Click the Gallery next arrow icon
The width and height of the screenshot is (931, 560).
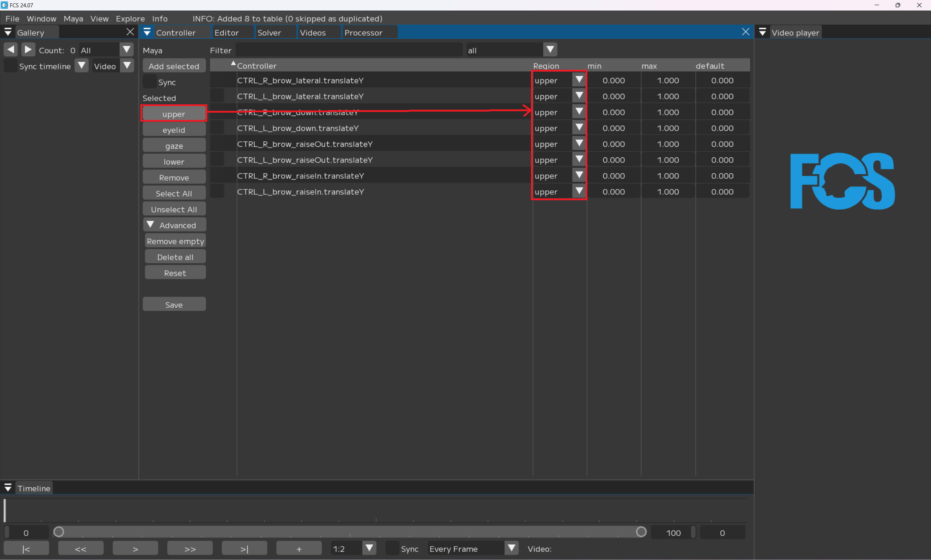click(28, 49)
